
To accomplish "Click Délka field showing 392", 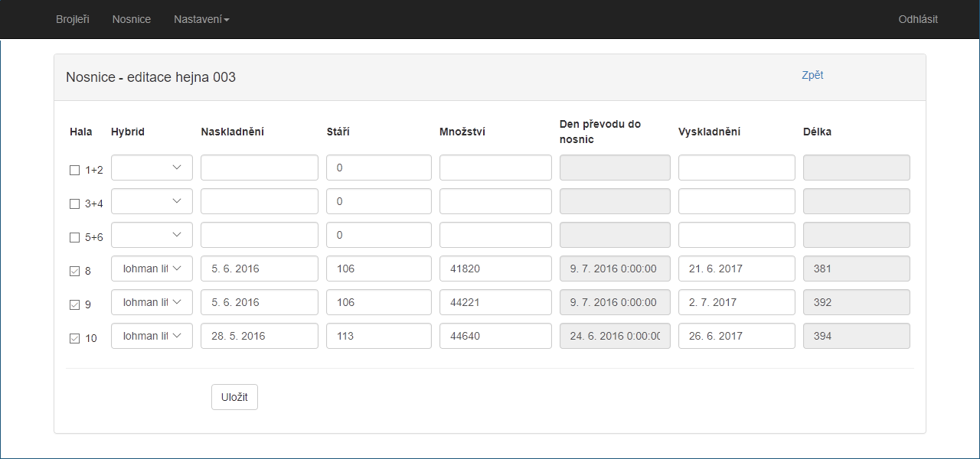I will click(857, 302).
